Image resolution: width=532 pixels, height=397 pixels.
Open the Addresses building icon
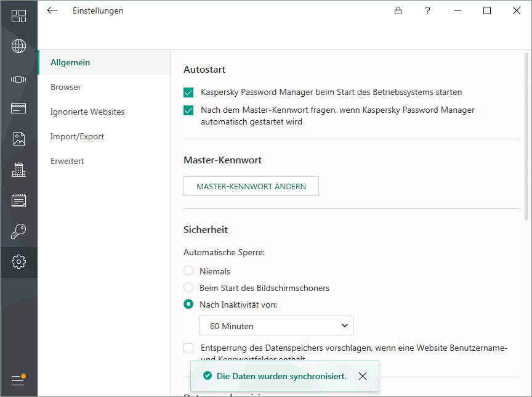click(x=18, y=170)
